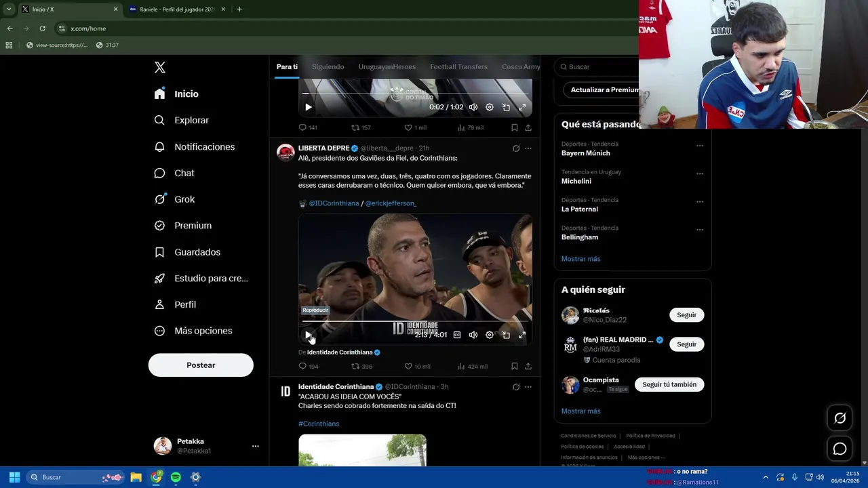Screen dimensions: 868x488
Task: Open settings gear on Corinthians video
Action: (490, 335)
